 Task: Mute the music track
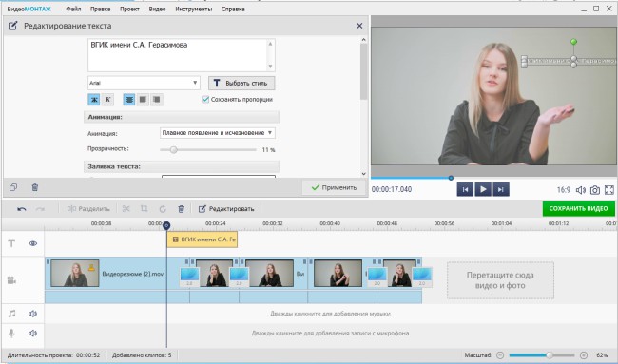(x=32, y=314)
